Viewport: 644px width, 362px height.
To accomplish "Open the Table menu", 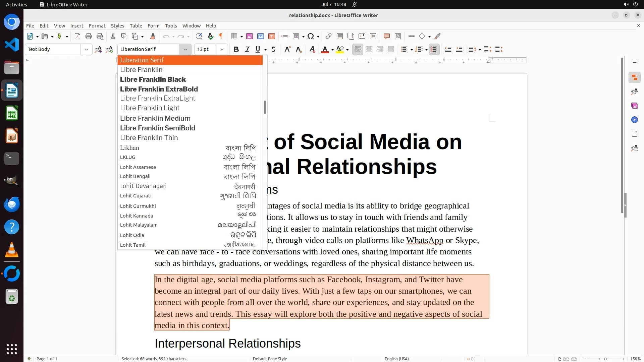I will (136, 25).
